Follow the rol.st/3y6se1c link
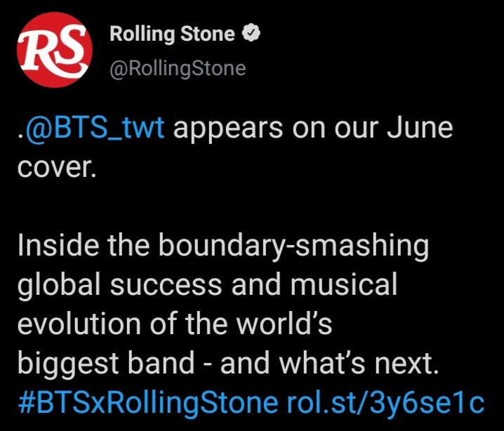Viewport: 504px width, 431px height. pyautogui.click(x=385, y=402)
